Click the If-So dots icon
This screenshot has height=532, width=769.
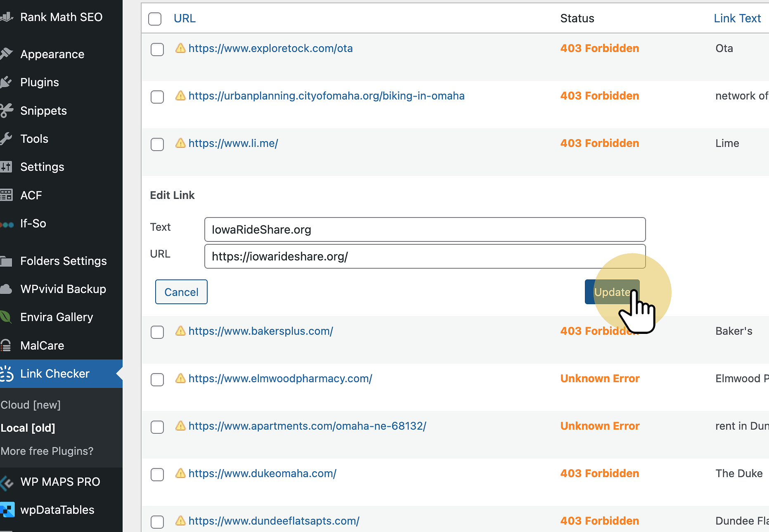(x=7, y=224)
